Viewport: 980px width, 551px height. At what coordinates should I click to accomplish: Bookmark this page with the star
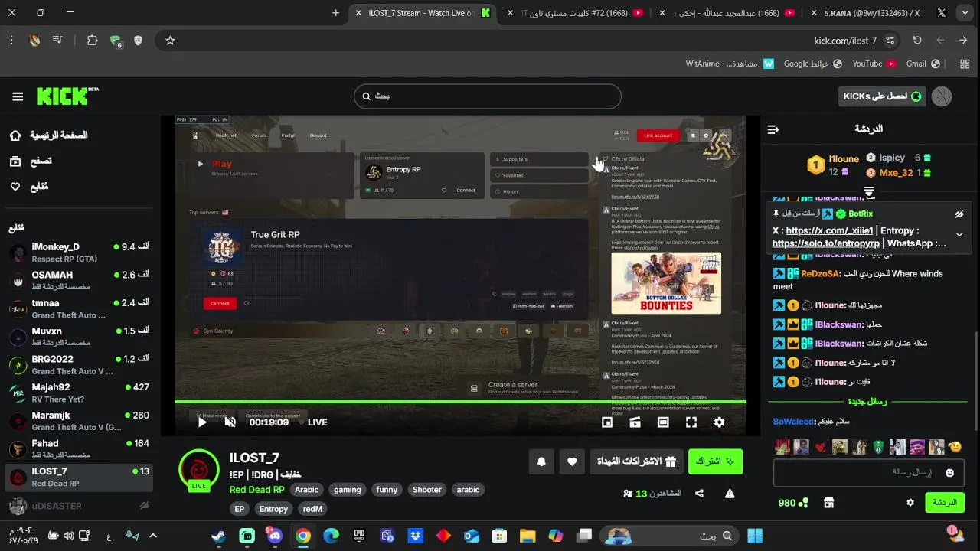click(170, 41)
